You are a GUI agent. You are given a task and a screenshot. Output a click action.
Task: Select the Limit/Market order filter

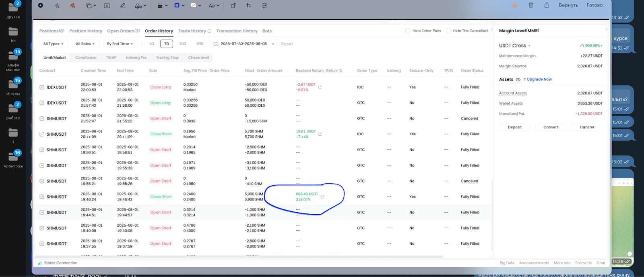pos(55,58)
